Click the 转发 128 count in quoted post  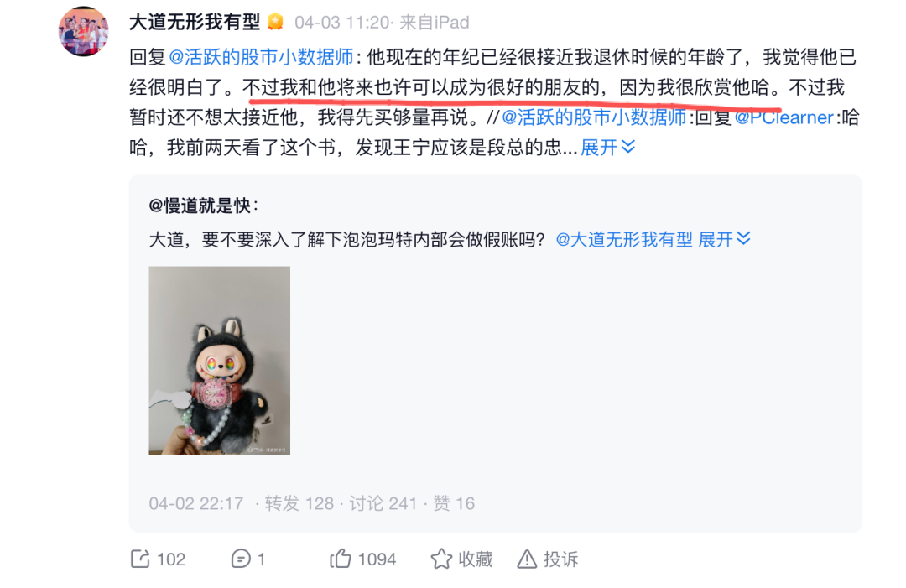click(x=299, y=503)
